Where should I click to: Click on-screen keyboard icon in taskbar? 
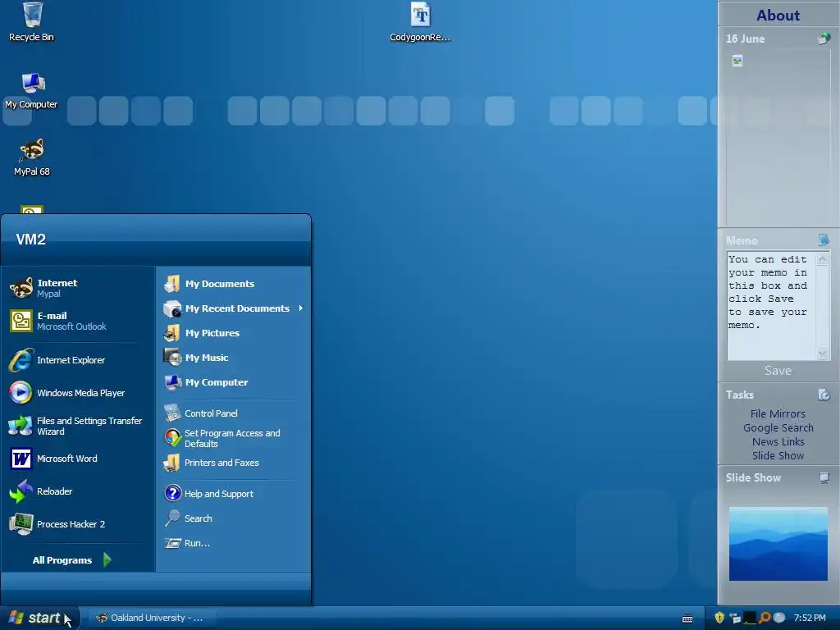pos(687,619)
